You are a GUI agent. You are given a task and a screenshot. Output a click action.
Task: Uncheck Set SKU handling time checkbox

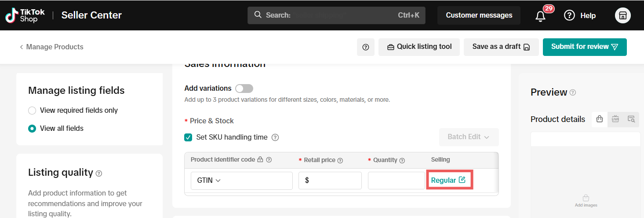188,137
